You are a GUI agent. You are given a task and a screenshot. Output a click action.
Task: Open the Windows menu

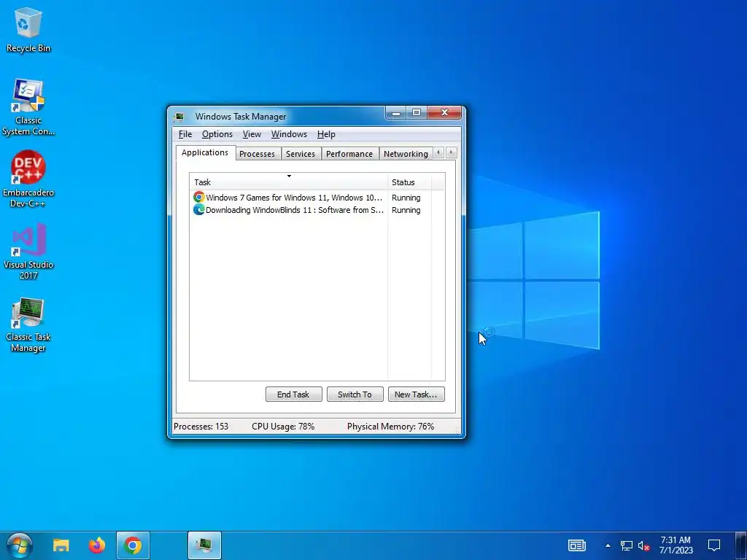pyautogui.click(x=289, y=134)
